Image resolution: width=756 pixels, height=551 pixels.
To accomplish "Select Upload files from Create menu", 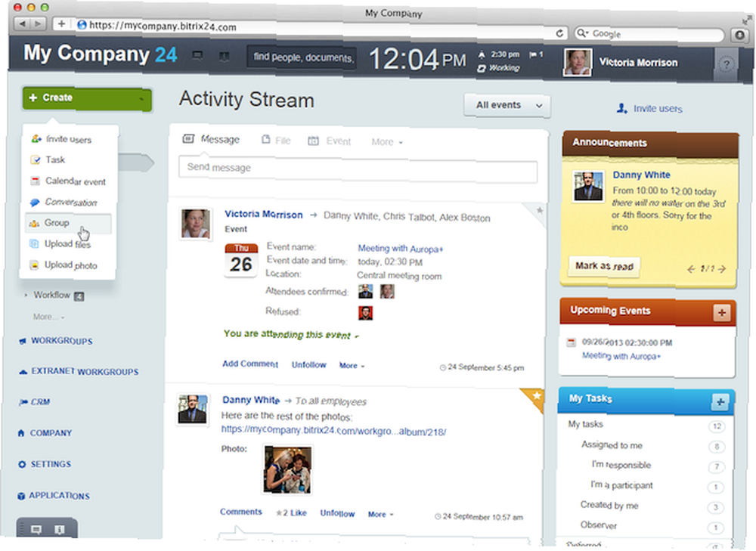I will point(67,244).
